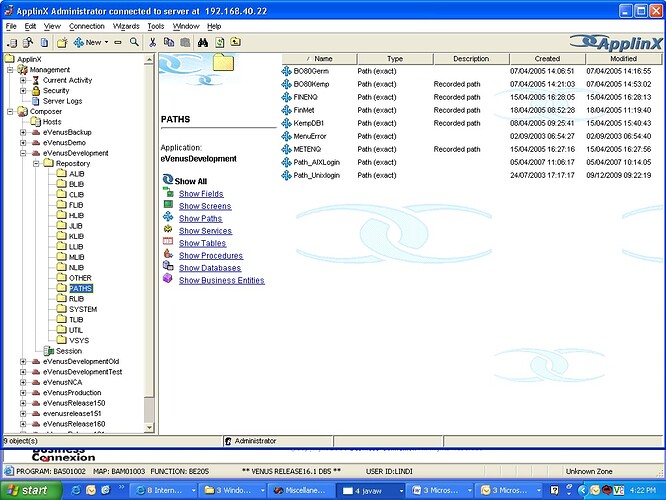Screen dimensions: 666x500
Task: Click the New path toolbar button
Action: (x=87, y=42)
